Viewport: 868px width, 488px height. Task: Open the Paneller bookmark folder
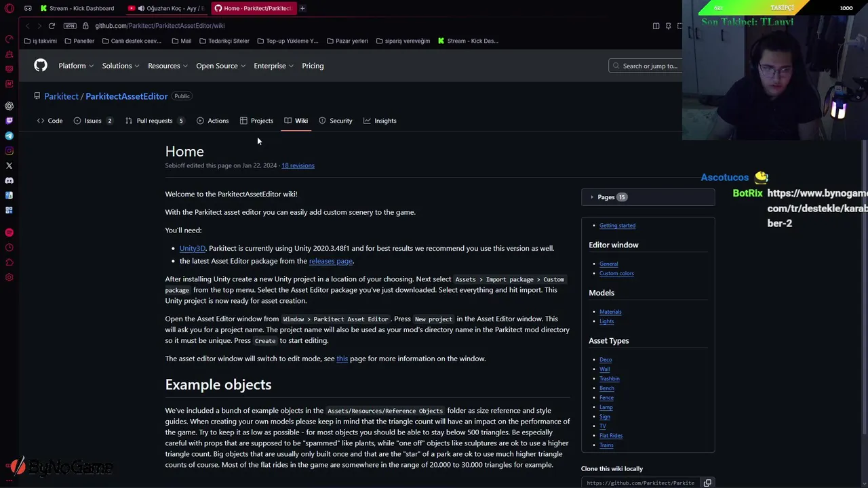tap(79, 41)
